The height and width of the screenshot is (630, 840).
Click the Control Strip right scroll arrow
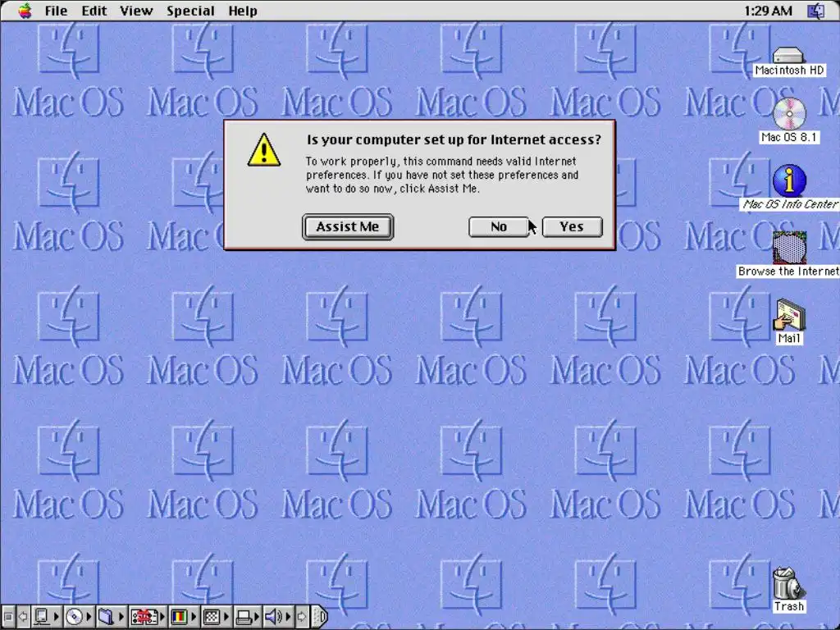[302, 617]
